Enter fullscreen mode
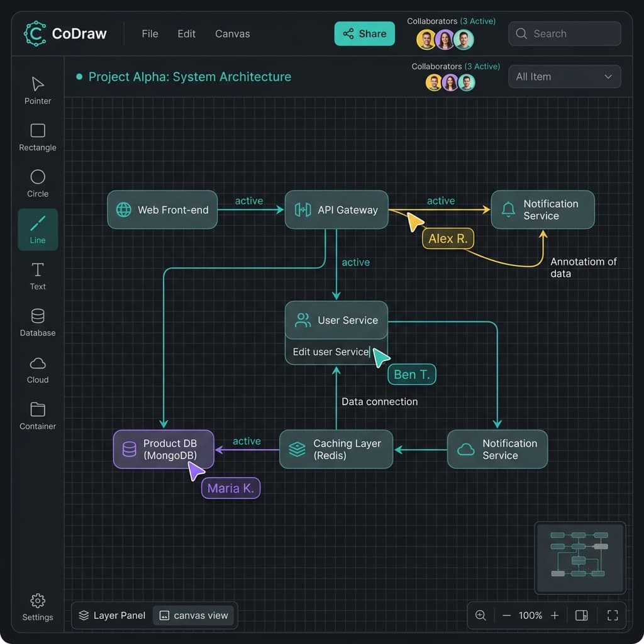 (x=613, y=615)
